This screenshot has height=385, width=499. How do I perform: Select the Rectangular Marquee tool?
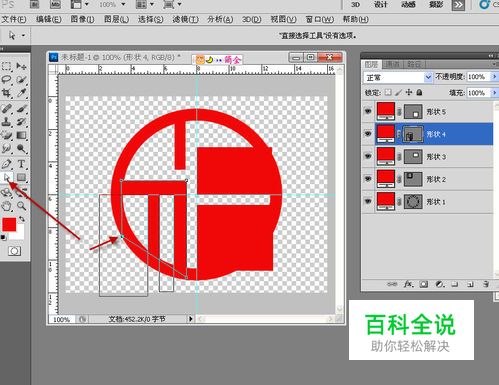7,66
